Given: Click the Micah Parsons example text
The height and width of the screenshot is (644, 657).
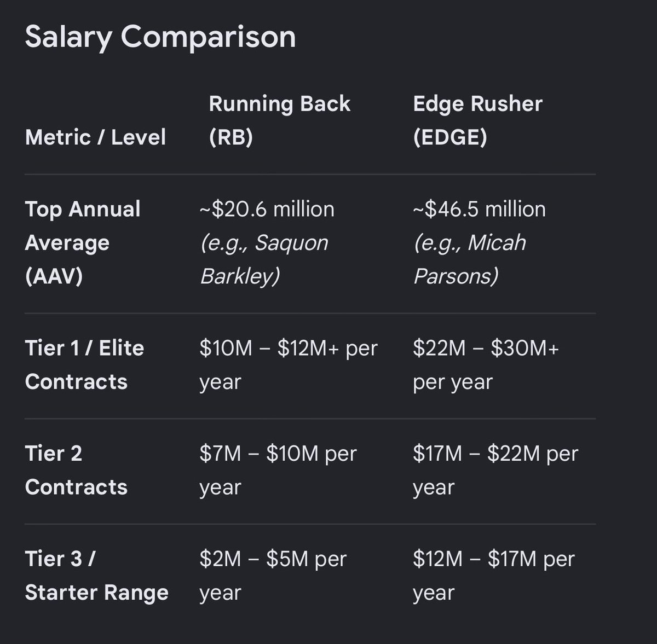Looking at the screenshot, I should tap(469, 259).
